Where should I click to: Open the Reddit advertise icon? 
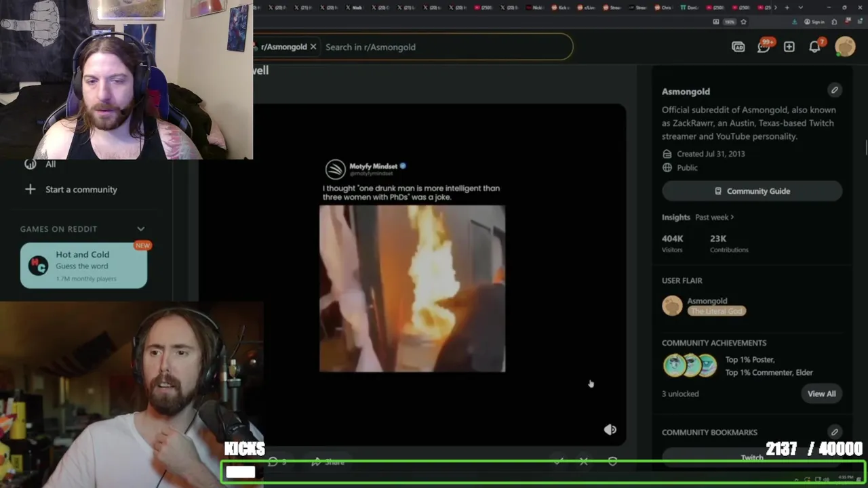[x=738, y=47]
